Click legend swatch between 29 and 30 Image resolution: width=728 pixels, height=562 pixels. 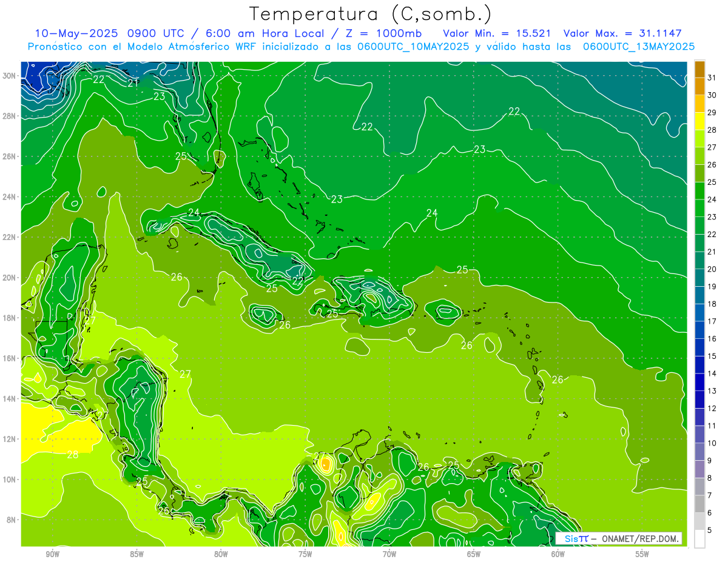[x=699, y=104]
